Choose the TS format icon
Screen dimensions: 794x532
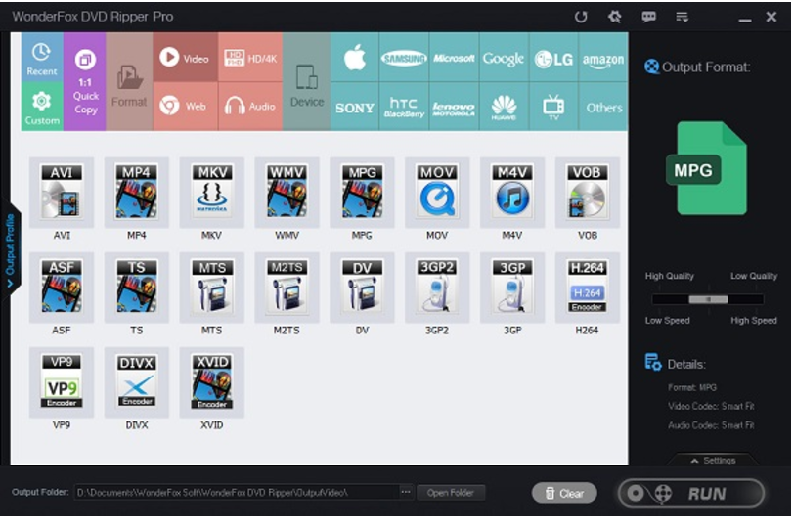point(136,288)
